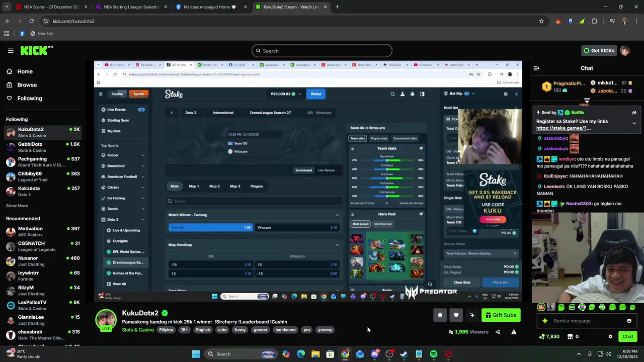Open the Kick sidebar hamburger menu
The width and height of the screenshot is (644, 362).
coord(11,51)
